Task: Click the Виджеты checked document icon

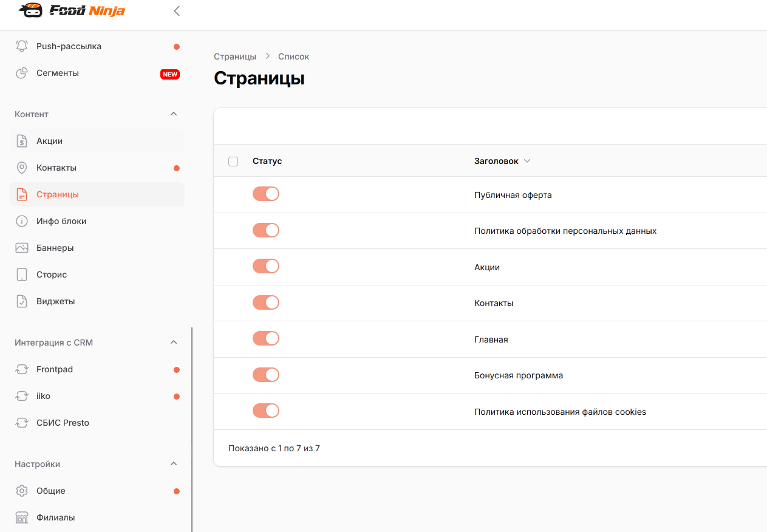Action: (x=22, y=301)
